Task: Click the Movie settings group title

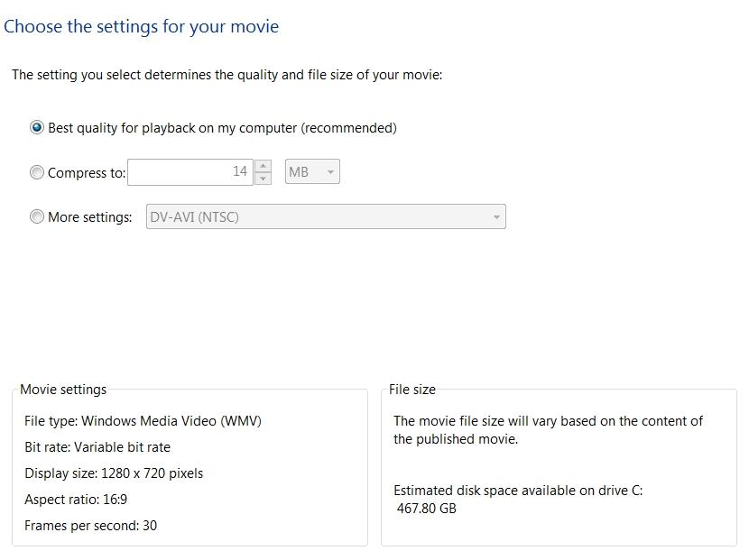Action: pyautogui.click(x=63, y=390)
